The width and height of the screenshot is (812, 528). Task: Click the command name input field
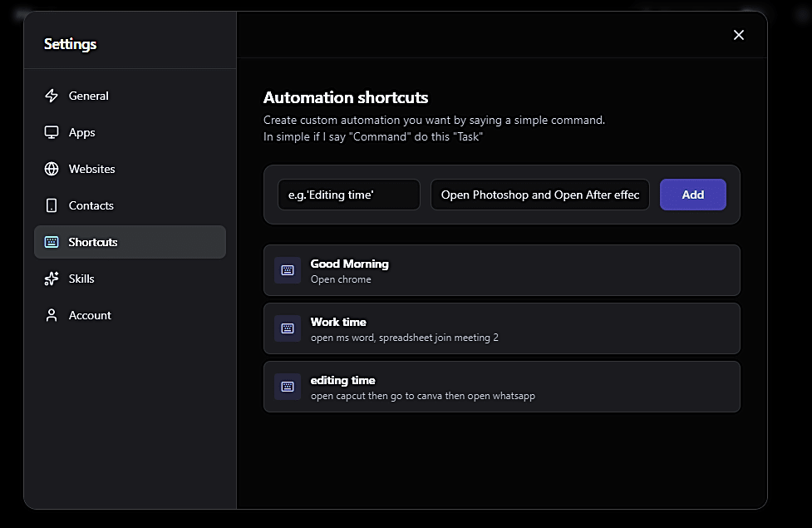[348, 195]
